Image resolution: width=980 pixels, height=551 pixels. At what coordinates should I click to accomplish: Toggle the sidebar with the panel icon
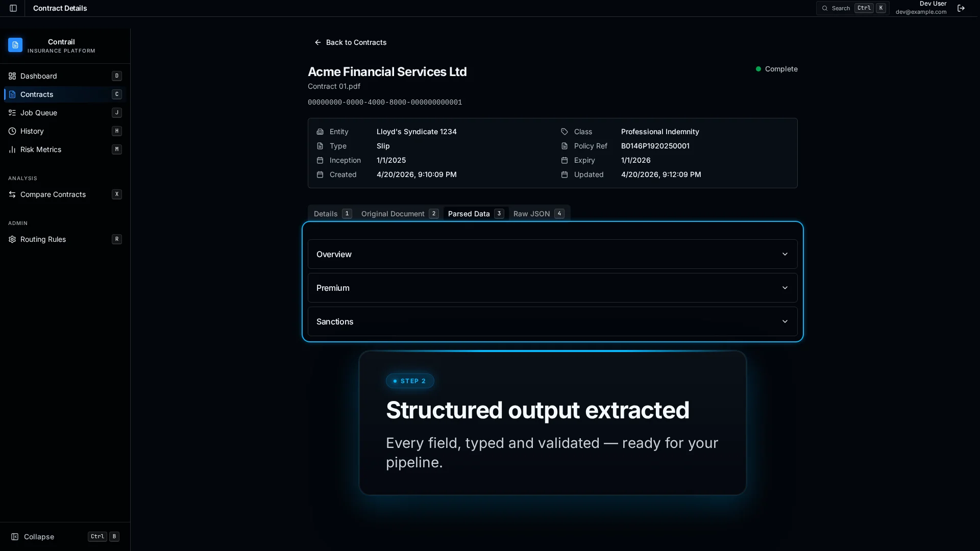coord(13,8)
